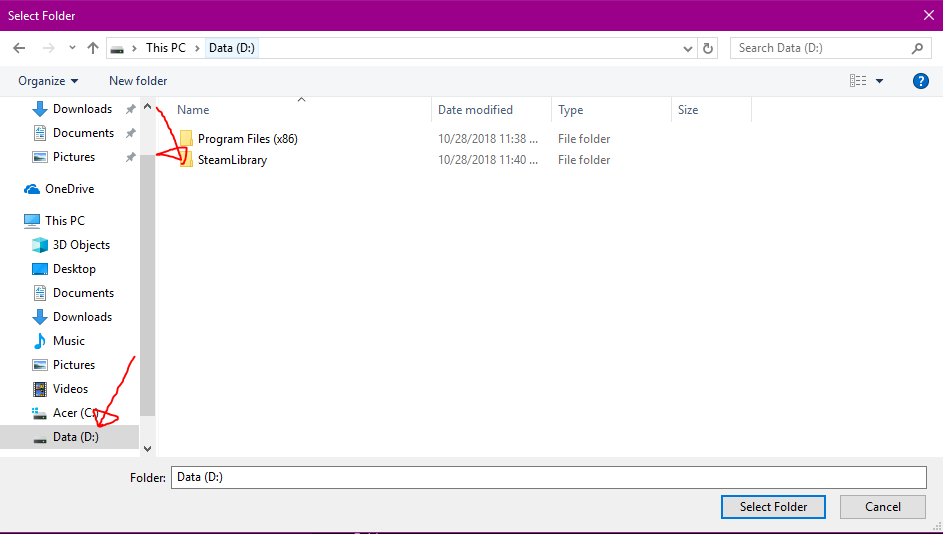This screenshot has width=943, height=534.
Task: Open Pictures under This PC
Action: coord(65,365)
